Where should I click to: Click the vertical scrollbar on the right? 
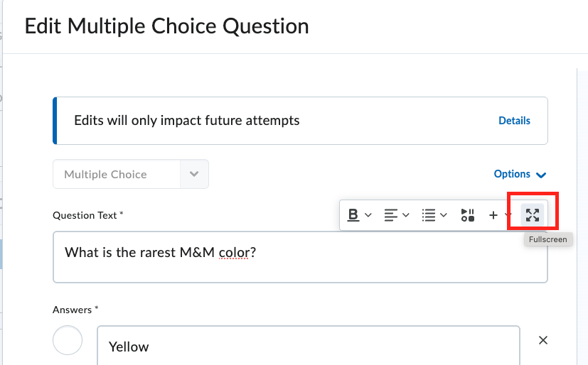(582, 217)
